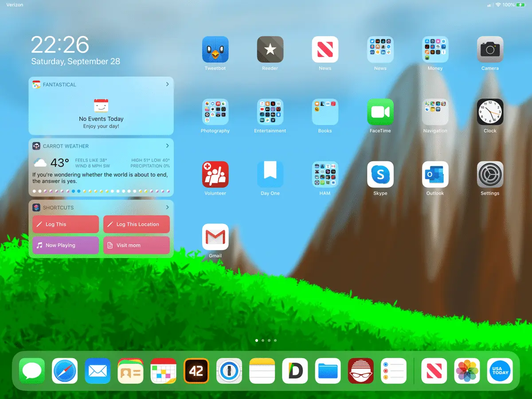Open the Outlook app

click(x=435, y=174)
